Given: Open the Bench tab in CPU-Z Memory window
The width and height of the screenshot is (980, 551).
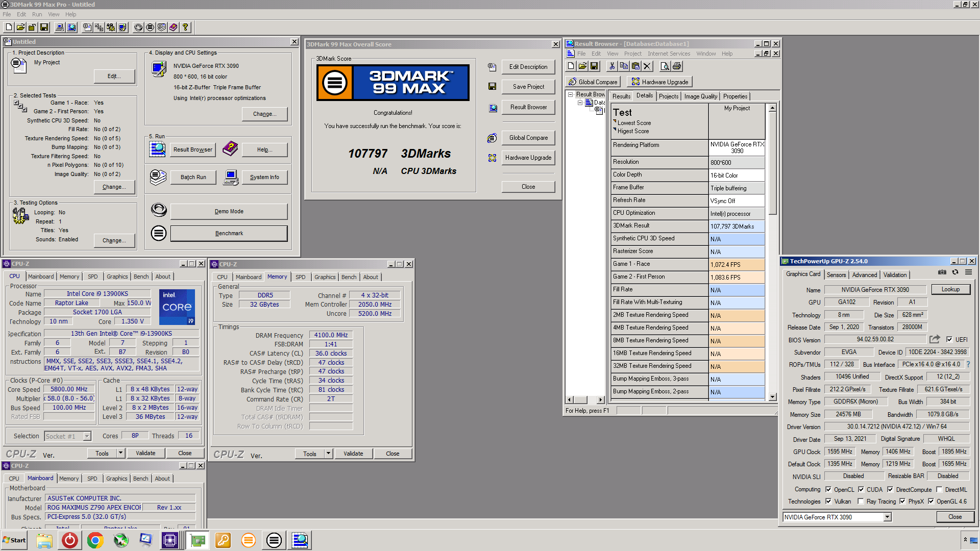Looking at the screenshot, I should (x=349, y=277).
